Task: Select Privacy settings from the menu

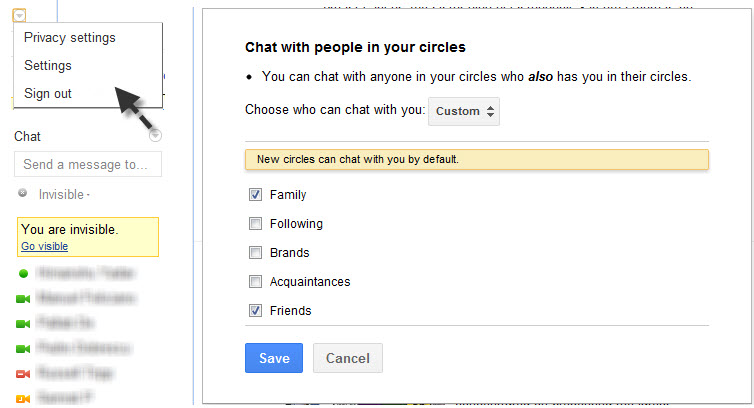Action: coord(70,38)
